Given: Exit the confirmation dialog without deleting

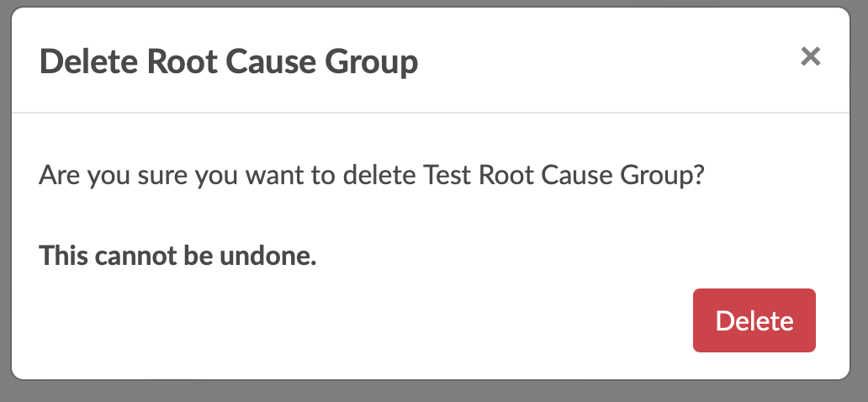Looking at the screenshot, I should pos(810,57).
